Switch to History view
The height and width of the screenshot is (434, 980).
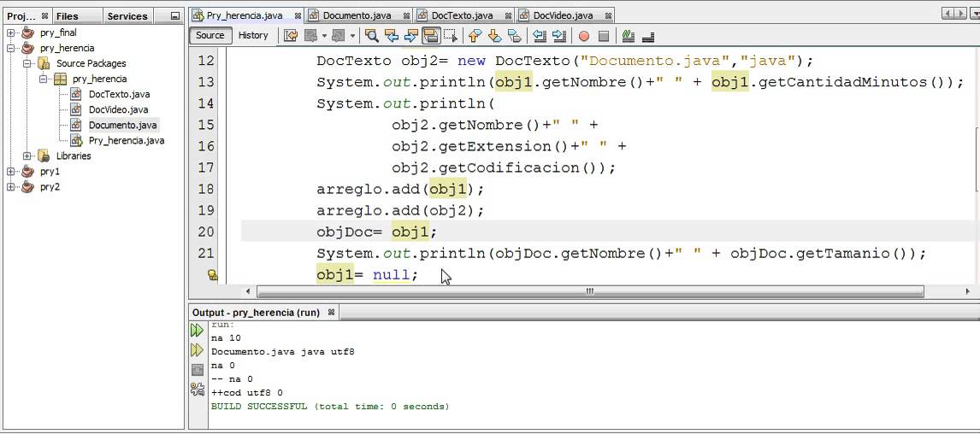[253, 35]
